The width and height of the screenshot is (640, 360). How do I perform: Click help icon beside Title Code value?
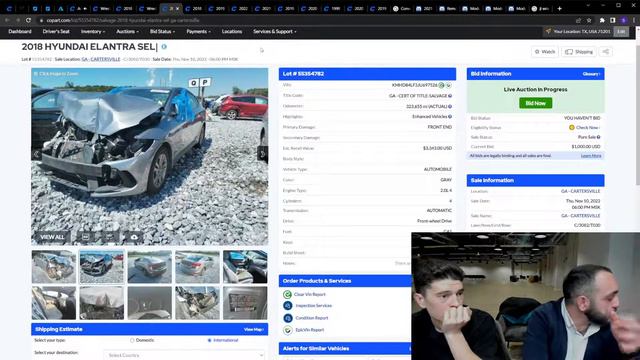coord(450,96)
